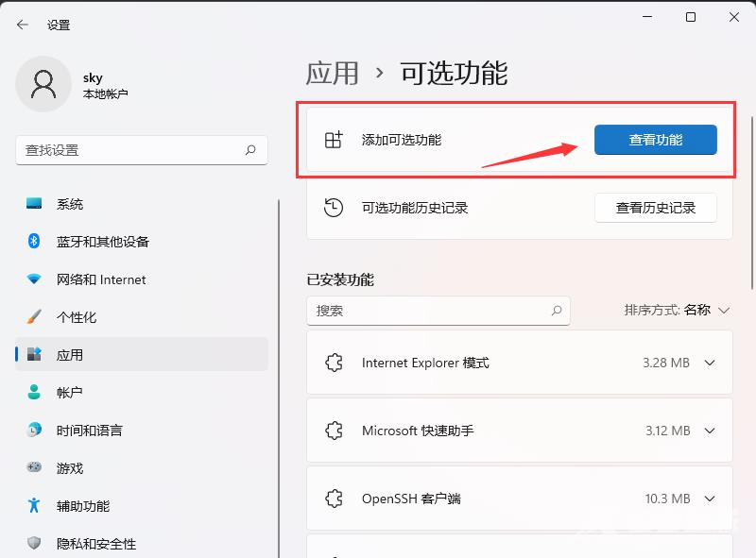The width and height of the screenshot is (756, 558).
Task: Open 个性化 settings category
Action: pos(142,316)
